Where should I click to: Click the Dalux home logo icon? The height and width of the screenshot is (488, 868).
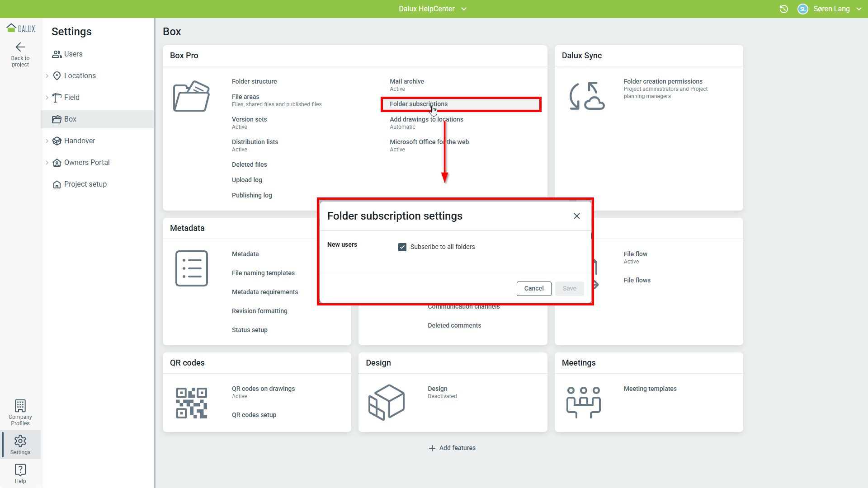tap(11, 28)
